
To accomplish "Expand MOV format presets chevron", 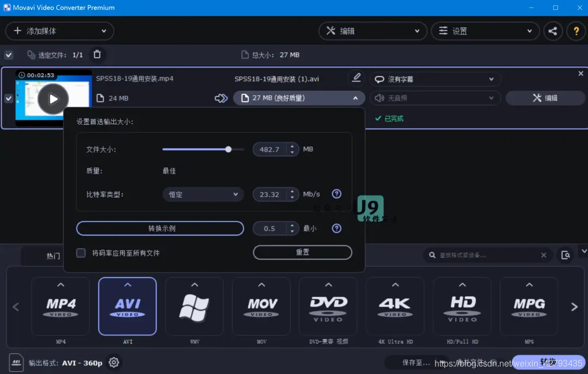I will [261, 285].
